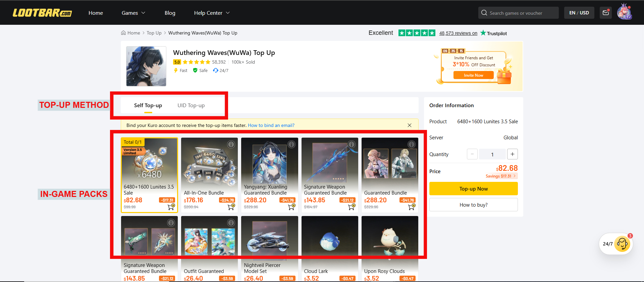
Task: Expand the Savings $17.31 details
Action: click(x=501, y=176)
